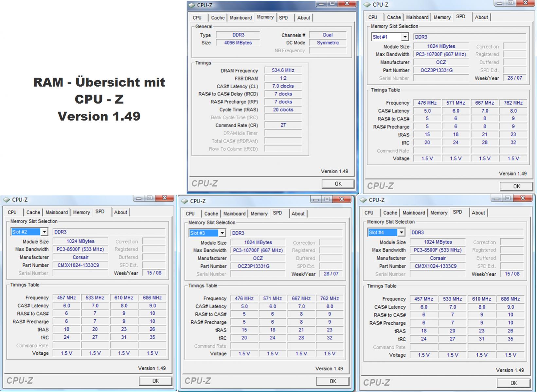Close the Slot #2 CPU-Z window

click(x=165, y=198)
